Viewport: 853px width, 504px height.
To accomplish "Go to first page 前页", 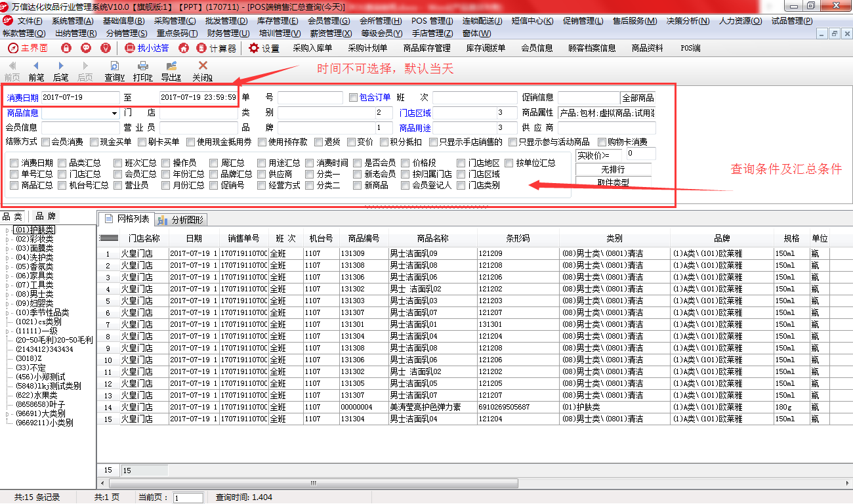I will pyautogui.click(x=12, y=71).
